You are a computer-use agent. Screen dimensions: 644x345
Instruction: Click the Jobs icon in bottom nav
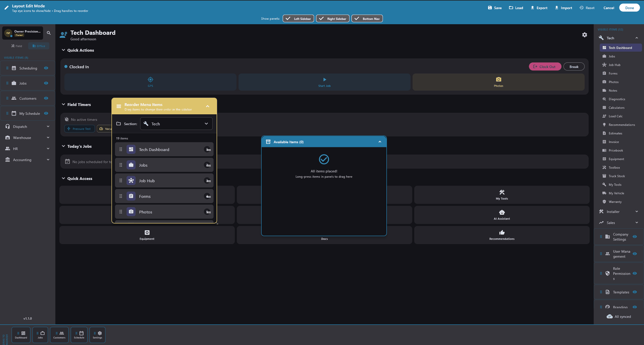[x=42, y=333]
